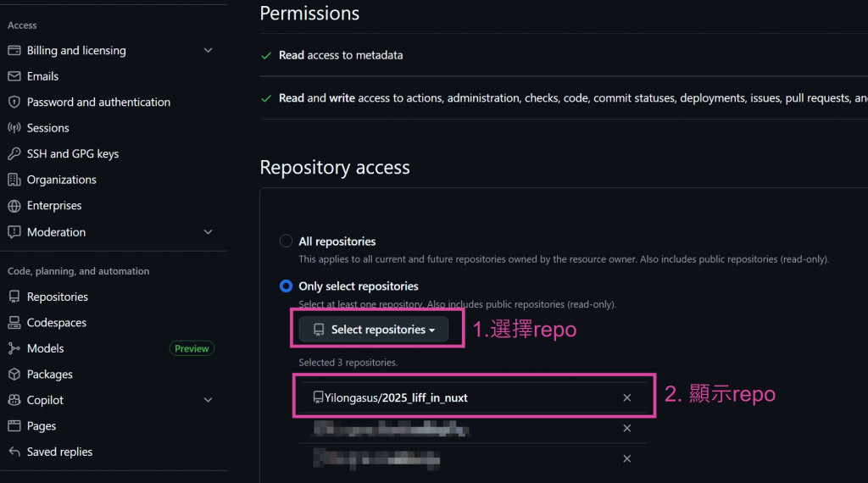Navigate to SSH and GPG keys
This screenshot has width=868, height=483.
pyautogui.click(x=73, y=154)
